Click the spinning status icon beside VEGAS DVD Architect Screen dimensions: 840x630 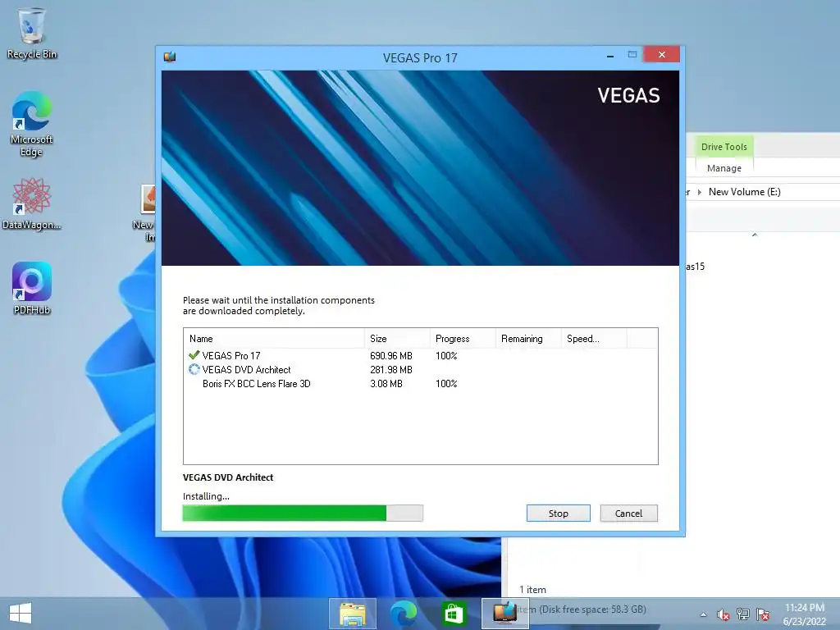click(194, 369)
